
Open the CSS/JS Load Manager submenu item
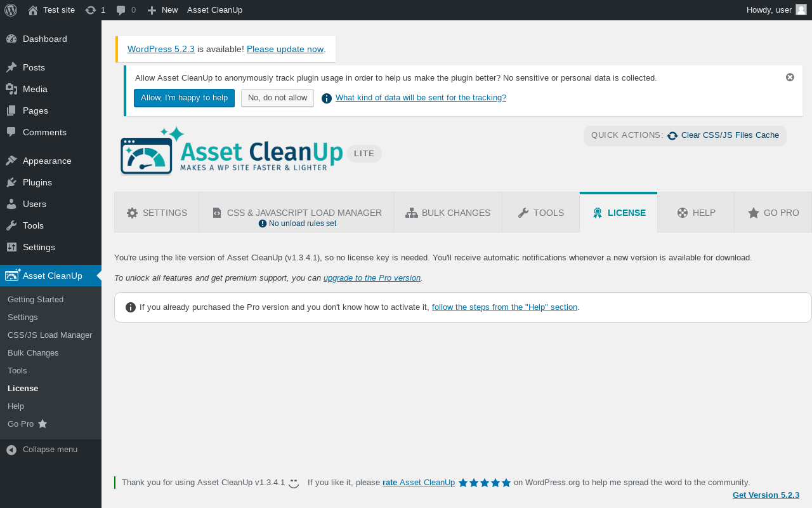[50, 335]
